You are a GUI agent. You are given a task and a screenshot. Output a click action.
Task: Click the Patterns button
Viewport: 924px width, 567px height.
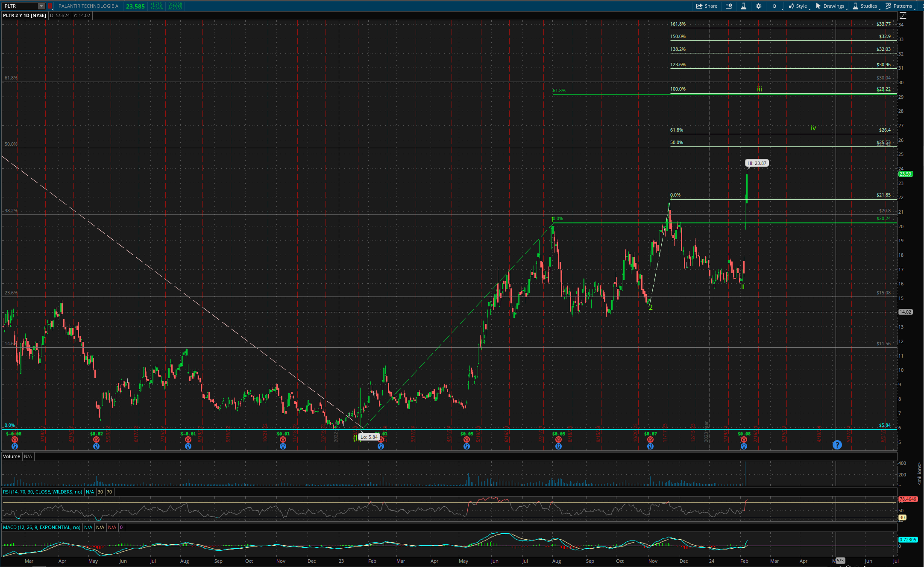(x=898, y=6)
